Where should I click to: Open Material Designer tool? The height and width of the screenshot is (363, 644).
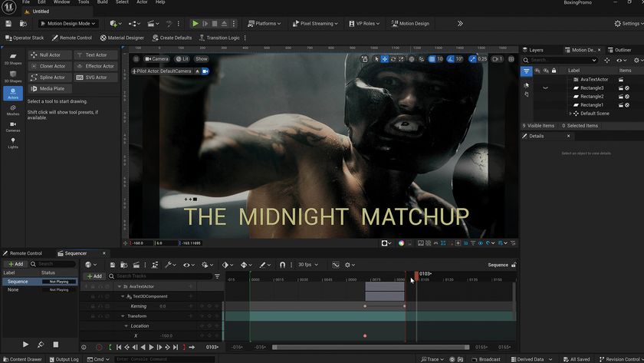122,38
